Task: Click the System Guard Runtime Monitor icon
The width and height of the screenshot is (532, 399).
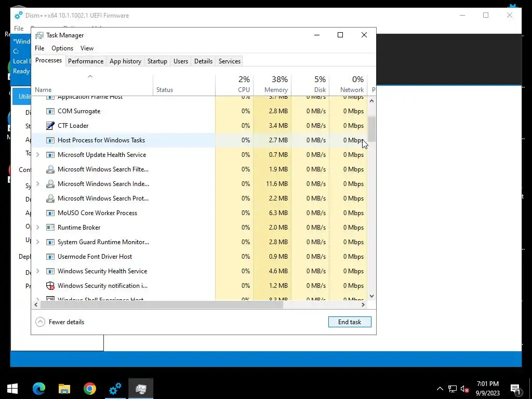Action: pos(50,242)
